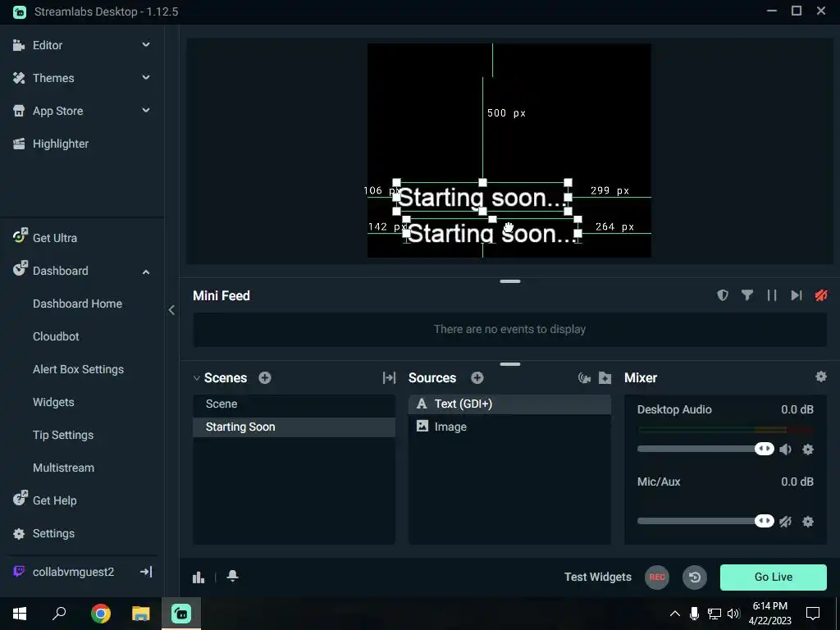Open the Cloudbot page
840x630 pixels.
56,336
